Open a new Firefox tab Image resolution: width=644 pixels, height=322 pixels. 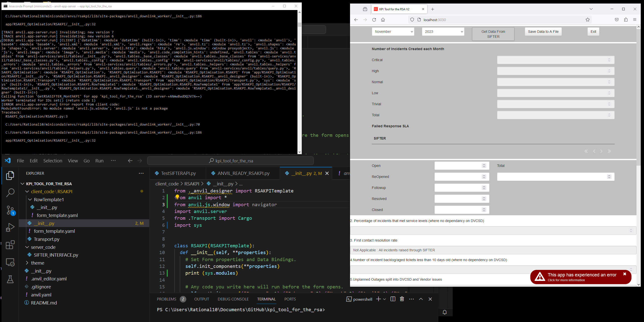[432, 9]
